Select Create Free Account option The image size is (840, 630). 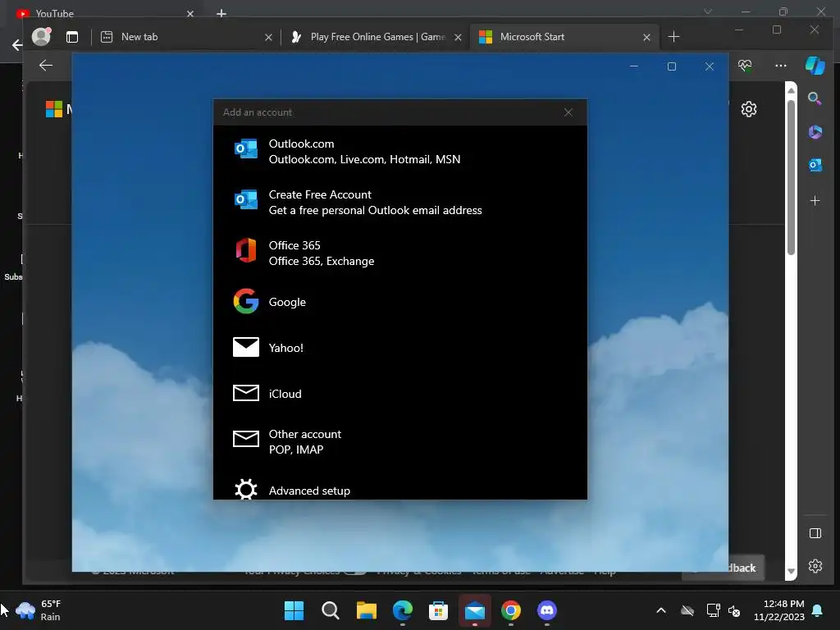399,203
